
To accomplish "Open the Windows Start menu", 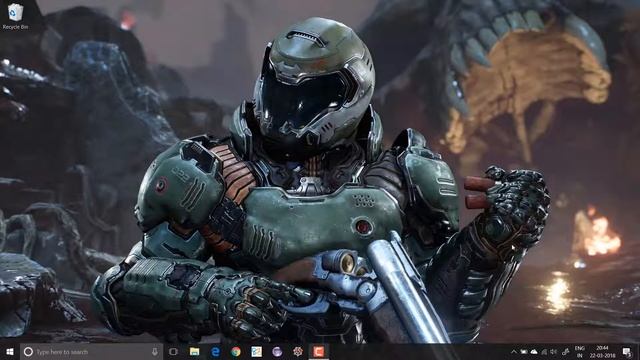I will click(x=10, y=351).
